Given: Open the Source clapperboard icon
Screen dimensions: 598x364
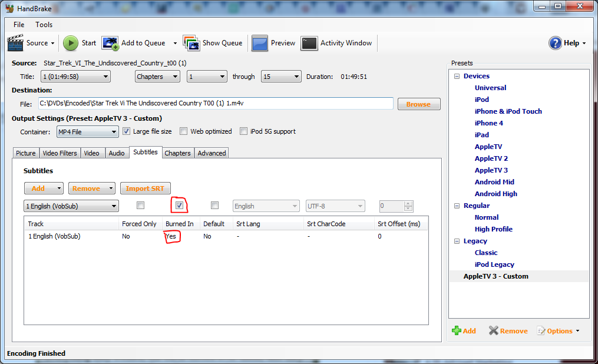Looking at the screenshot, I should [15, 42].
